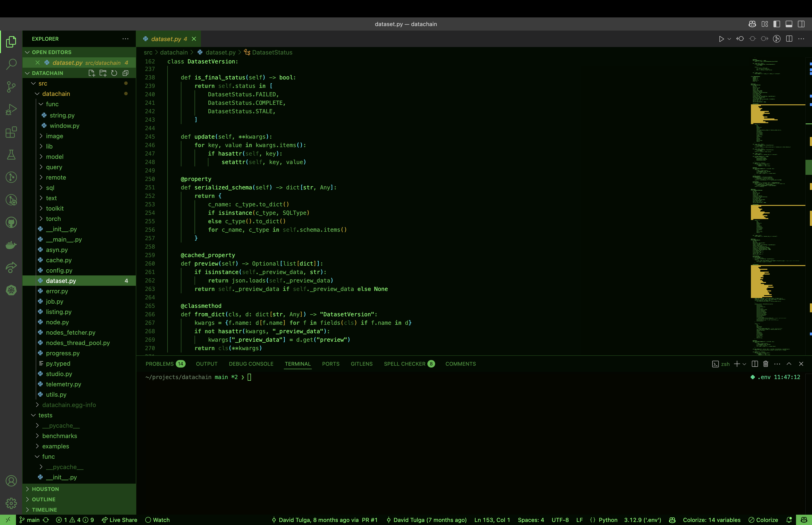Kill terminal with the trash icon

(766, 364)
